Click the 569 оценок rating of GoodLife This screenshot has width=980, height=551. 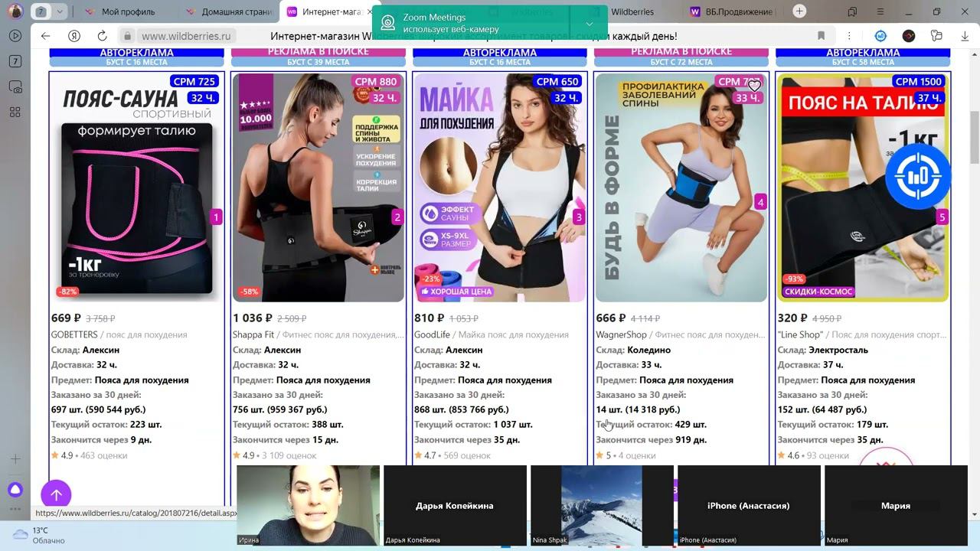(467, 455)
